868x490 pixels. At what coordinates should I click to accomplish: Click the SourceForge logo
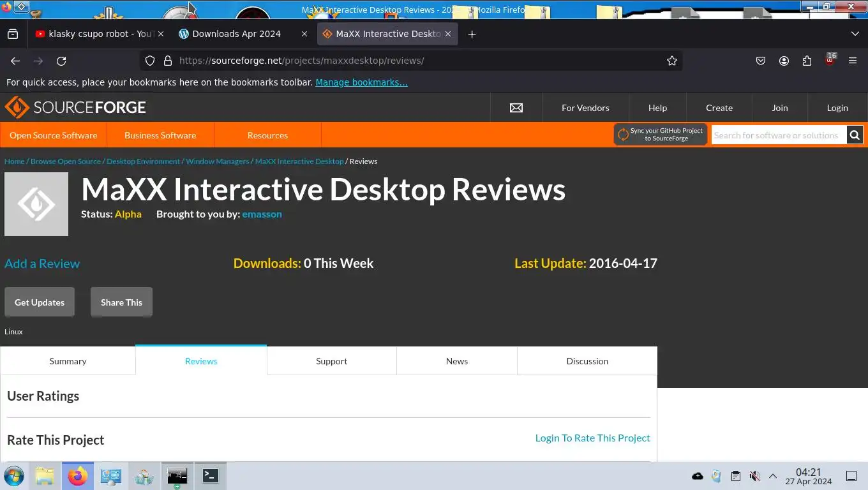pyautogui.click(x=75, y=107)
